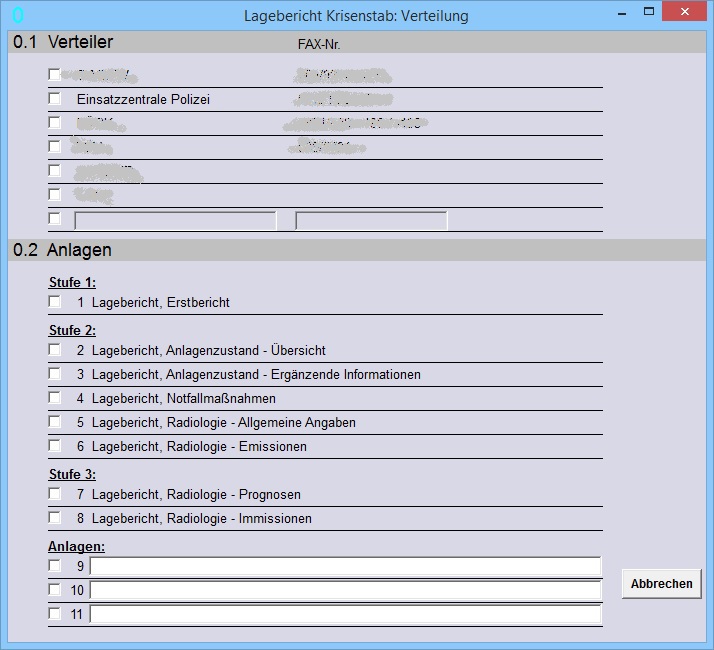Click into attachment 10 text field
Image resolution: width=714 pixels, height=650 pixels.
point(345,590)
